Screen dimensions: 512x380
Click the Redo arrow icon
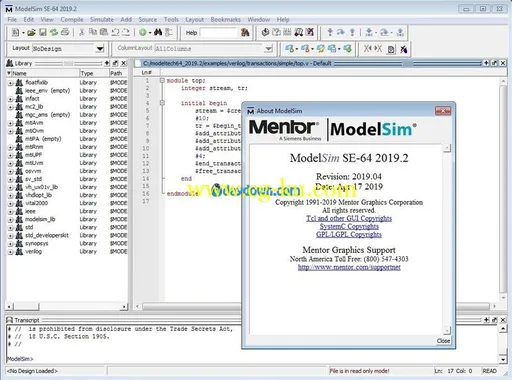(x=126, y=32)
